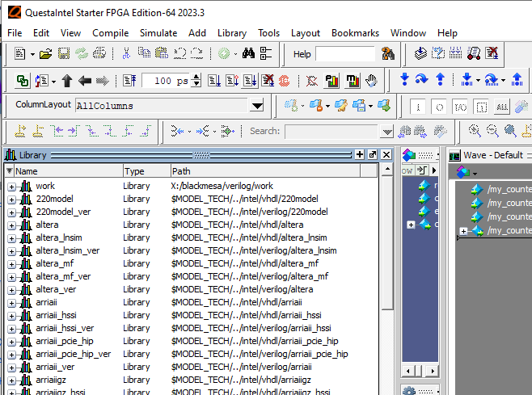Click the red Stop icon
The image size is (532, 395).
(284, 81)
